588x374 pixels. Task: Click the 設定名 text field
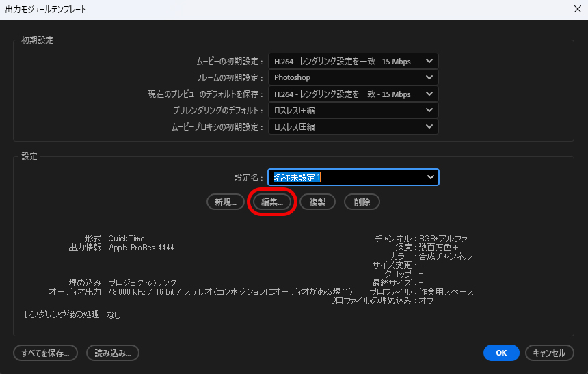click(345, 178)
